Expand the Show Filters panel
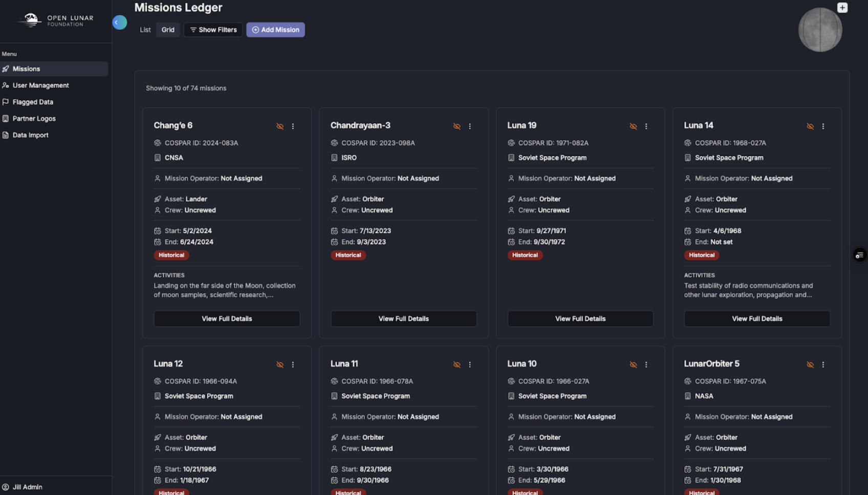The image size is (868, 495). [x=213, y=30]
